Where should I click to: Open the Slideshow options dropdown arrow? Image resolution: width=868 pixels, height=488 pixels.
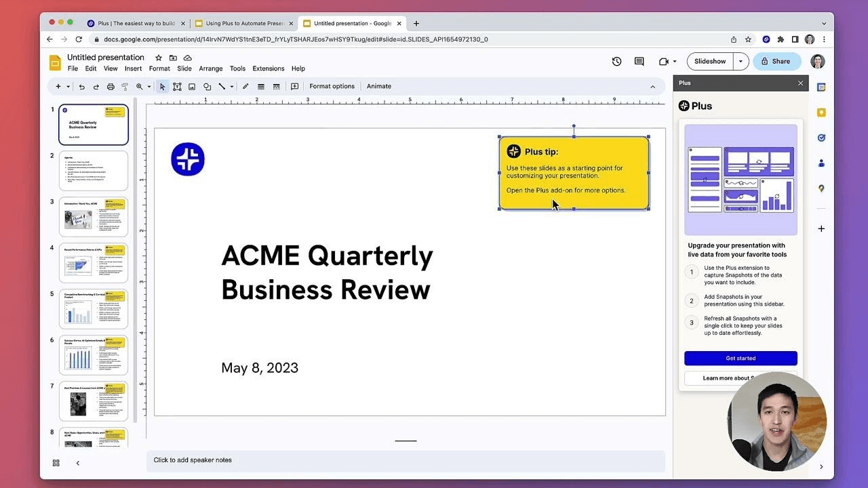pyautogui.click(x=741, y=62)
